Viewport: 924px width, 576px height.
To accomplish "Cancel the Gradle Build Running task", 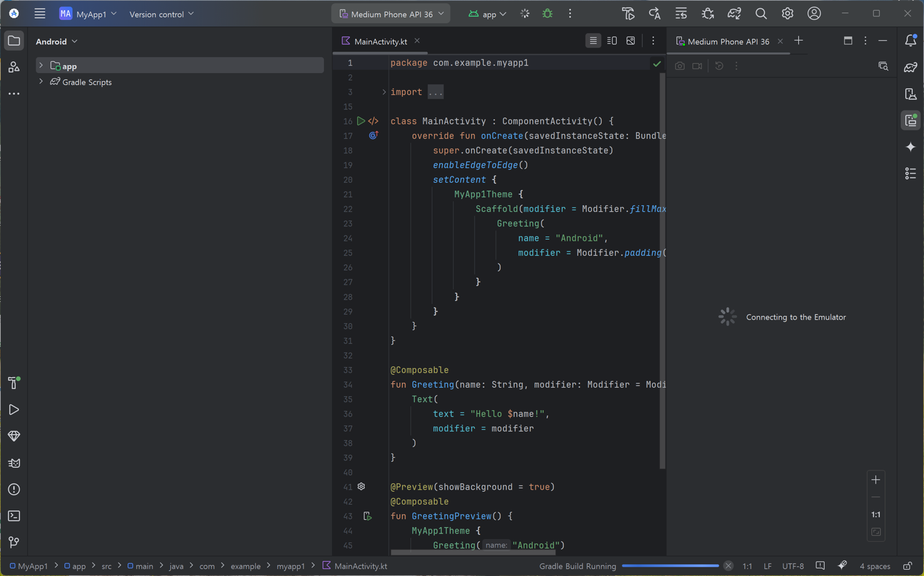I will pos(728,566).
